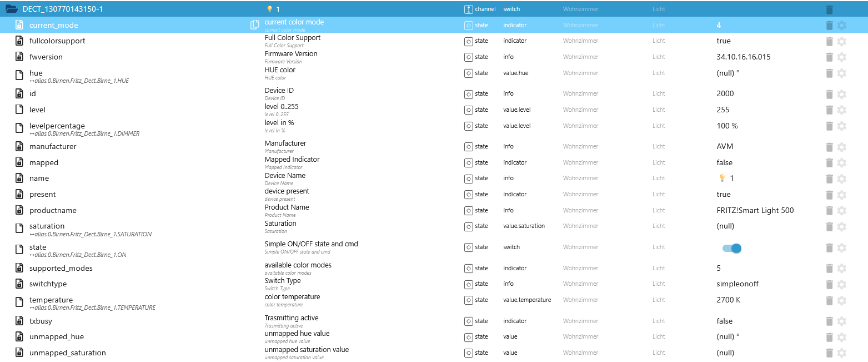
Task: Copy the current_mode object ID
Action: pos(255,25)
